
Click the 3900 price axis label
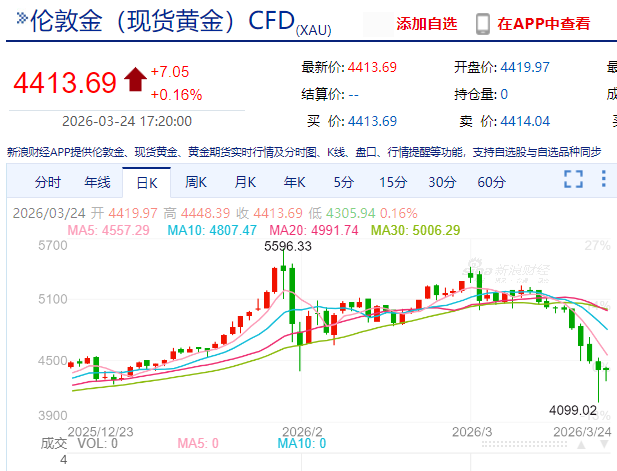click(53, 416)
